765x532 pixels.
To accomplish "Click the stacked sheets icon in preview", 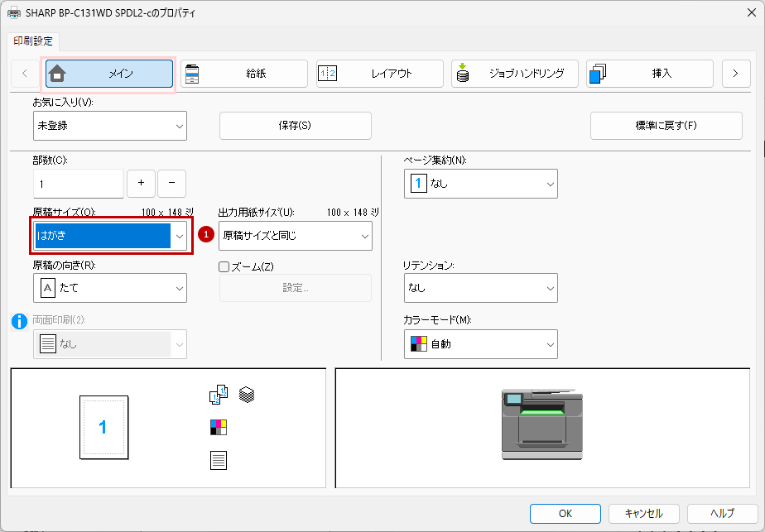I will click(x=246, y=395).
